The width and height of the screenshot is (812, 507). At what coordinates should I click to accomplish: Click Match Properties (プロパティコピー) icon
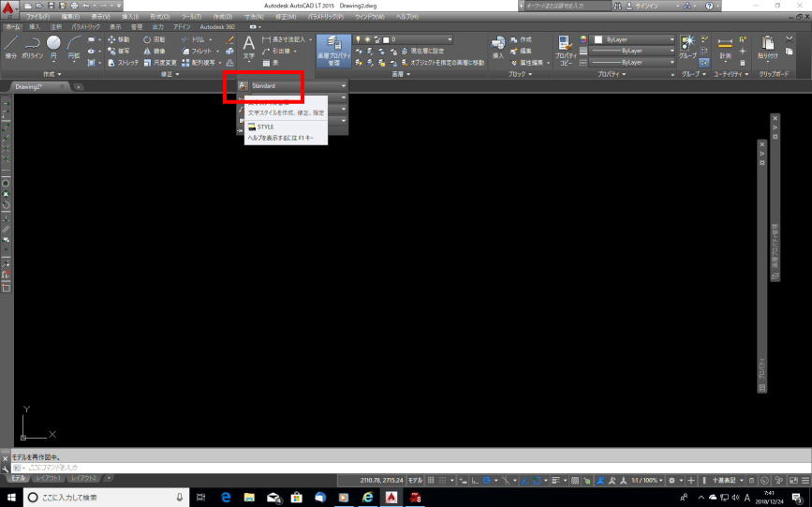click(566, 51)
